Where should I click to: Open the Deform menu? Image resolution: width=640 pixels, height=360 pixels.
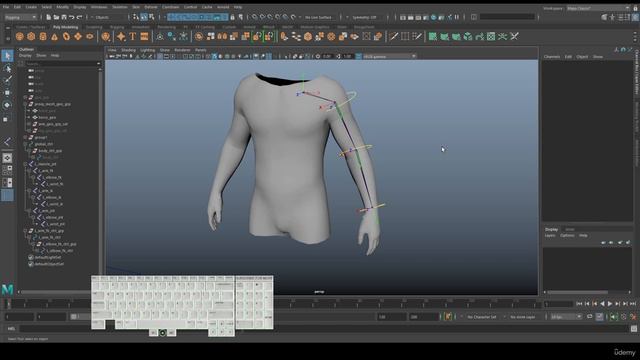pos(151,7)
